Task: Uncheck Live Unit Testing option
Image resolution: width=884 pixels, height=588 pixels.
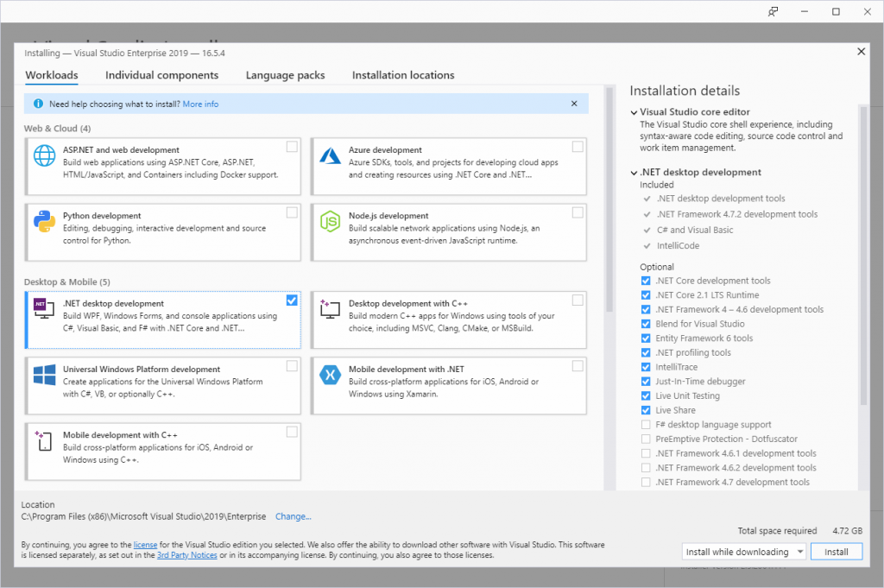Action: point(646,395)
